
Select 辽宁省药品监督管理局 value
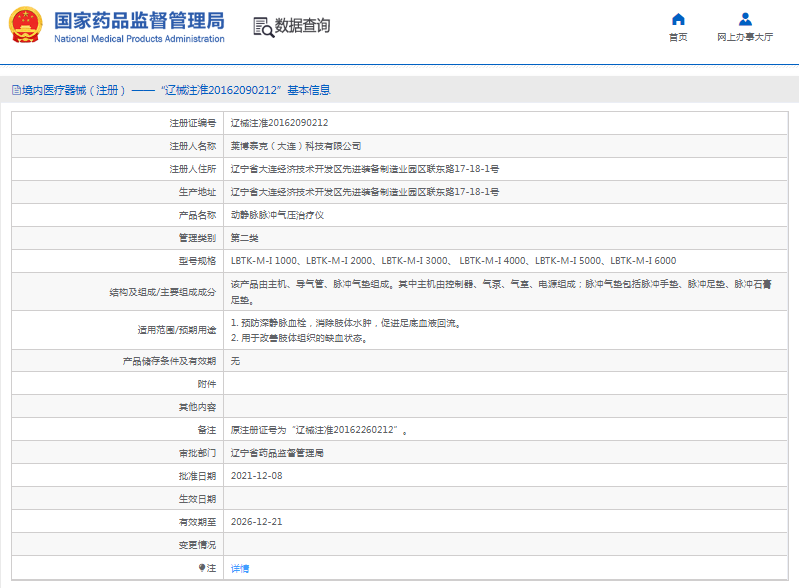[x=277, y=453]
